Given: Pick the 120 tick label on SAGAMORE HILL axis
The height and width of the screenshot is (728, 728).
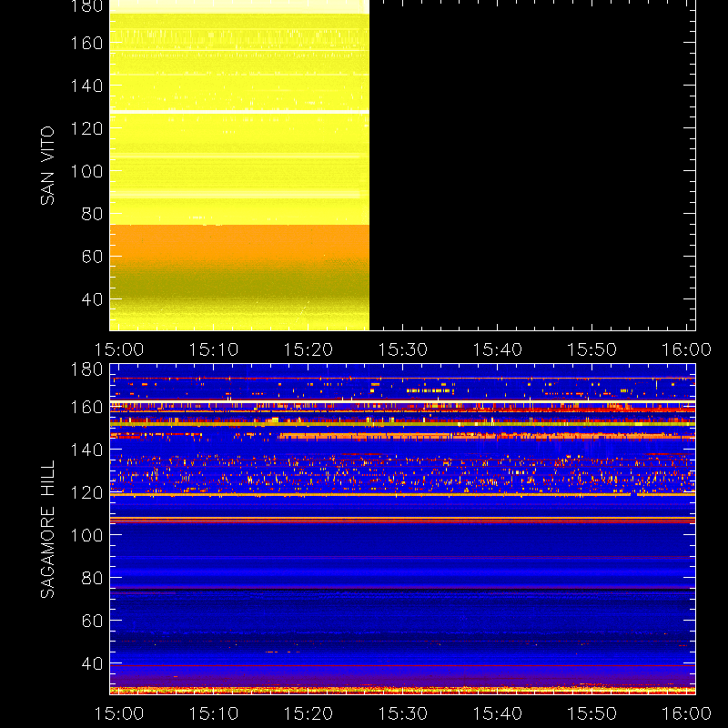Looking at the screenshot, I should (86, 492).
